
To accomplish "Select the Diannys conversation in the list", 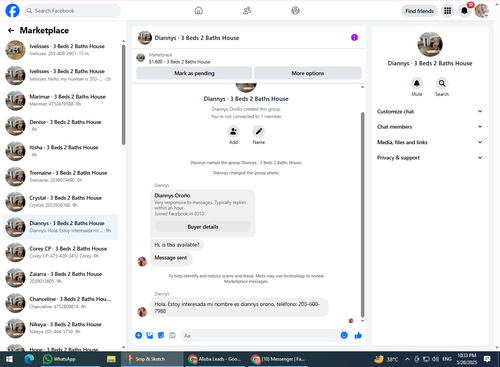I will 60,227.
